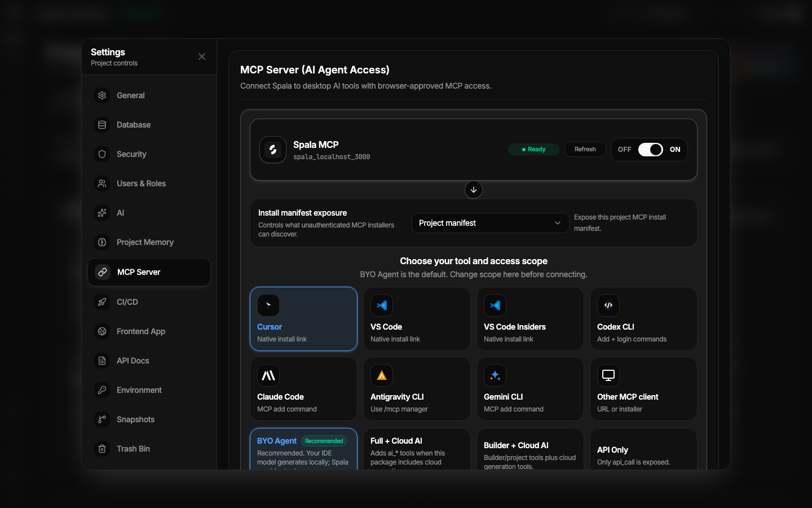The height and width of the screenshot is (508, 812).
Task: Open the Project manifest dropdown
Action: point(490,223)
